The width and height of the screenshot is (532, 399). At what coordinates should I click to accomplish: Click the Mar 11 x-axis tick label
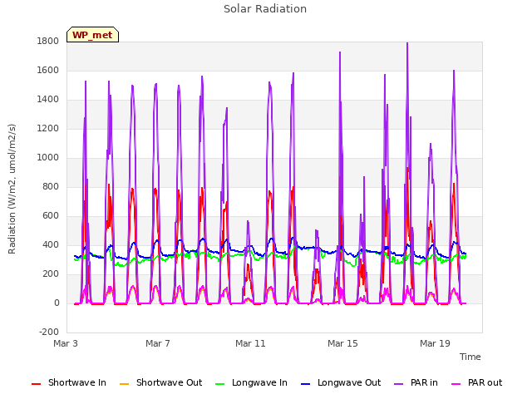click(250, 343)
